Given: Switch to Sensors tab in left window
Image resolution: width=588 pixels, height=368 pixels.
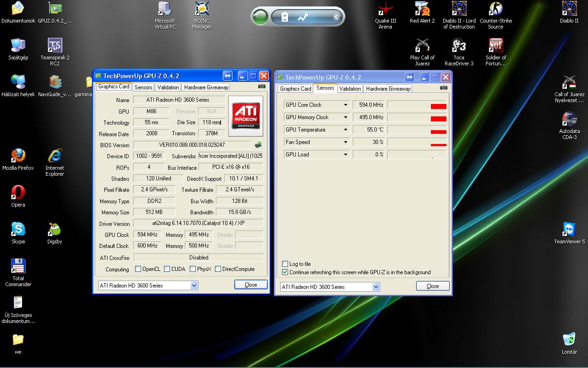Looking at the screenshot, I should 143,87.
